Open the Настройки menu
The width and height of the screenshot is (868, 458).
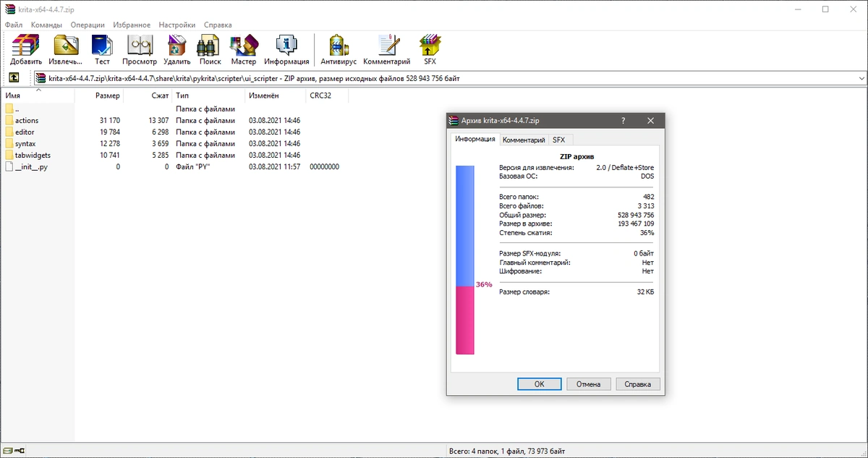coord(177,25)
